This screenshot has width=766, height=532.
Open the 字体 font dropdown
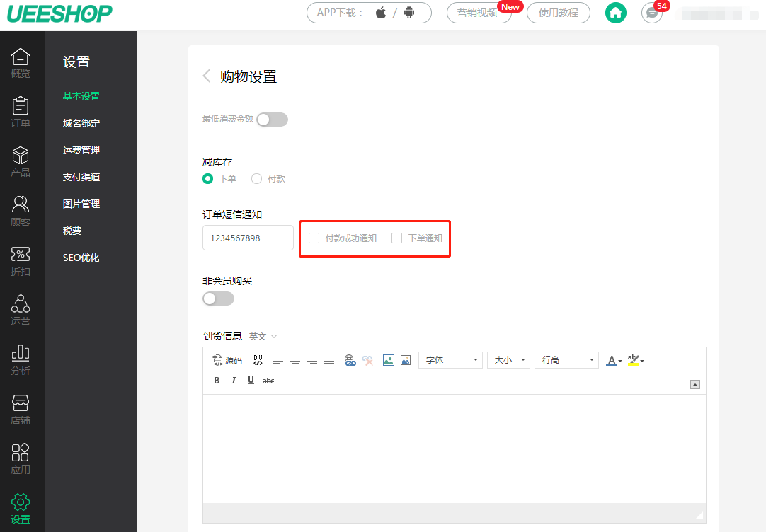point(450,360)
